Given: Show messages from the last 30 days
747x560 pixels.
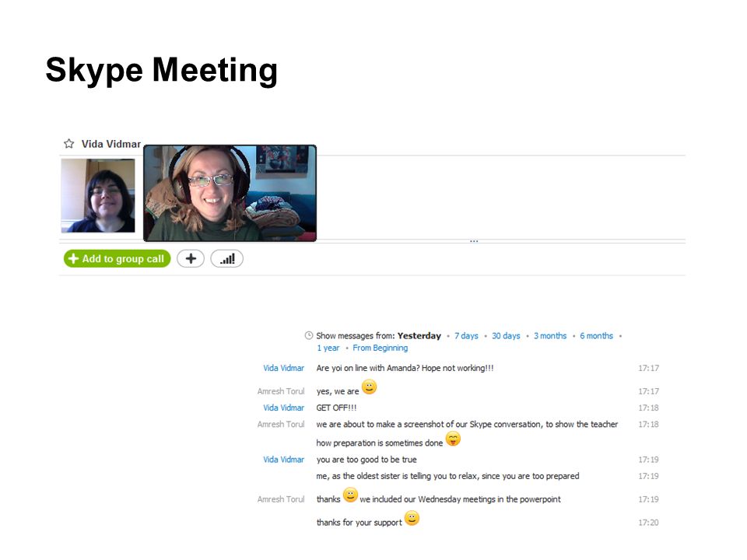Looking at the screenshot, I should click(x=506, y=336).
